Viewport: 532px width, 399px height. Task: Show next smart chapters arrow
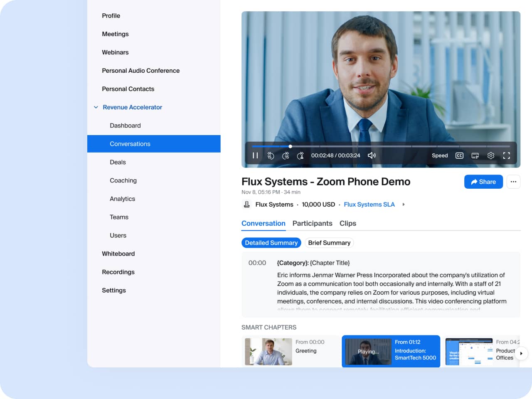click(x=521, y=353)
